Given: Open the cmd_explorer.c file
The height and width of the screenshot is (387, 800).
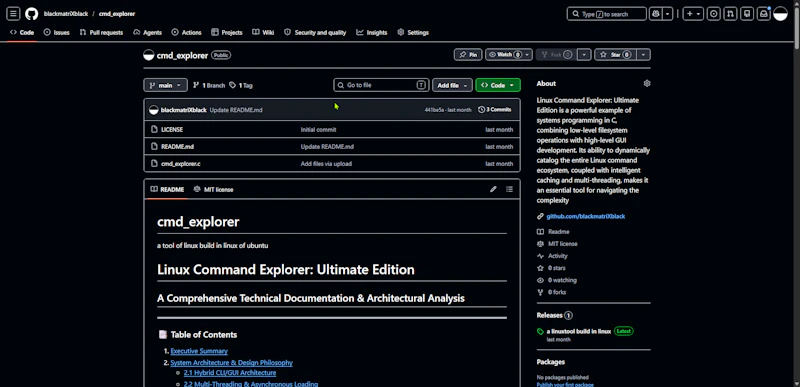Looking at the screenshot, I should [181, 164].
